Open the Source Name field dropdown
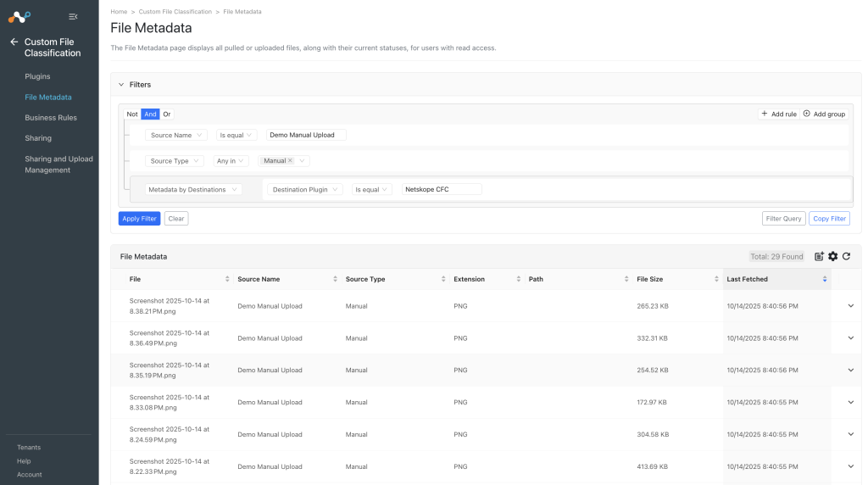The width and height of the screenshot is (868, 485). tap(176, 135)
